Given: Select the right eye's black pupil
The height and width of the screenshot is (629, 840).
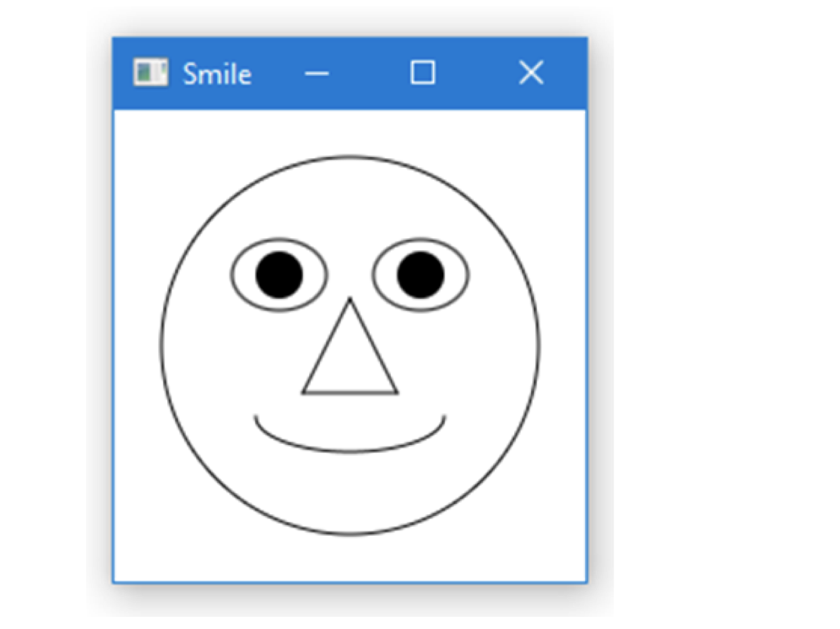Looking at the screenshot, I should [421, 275].
